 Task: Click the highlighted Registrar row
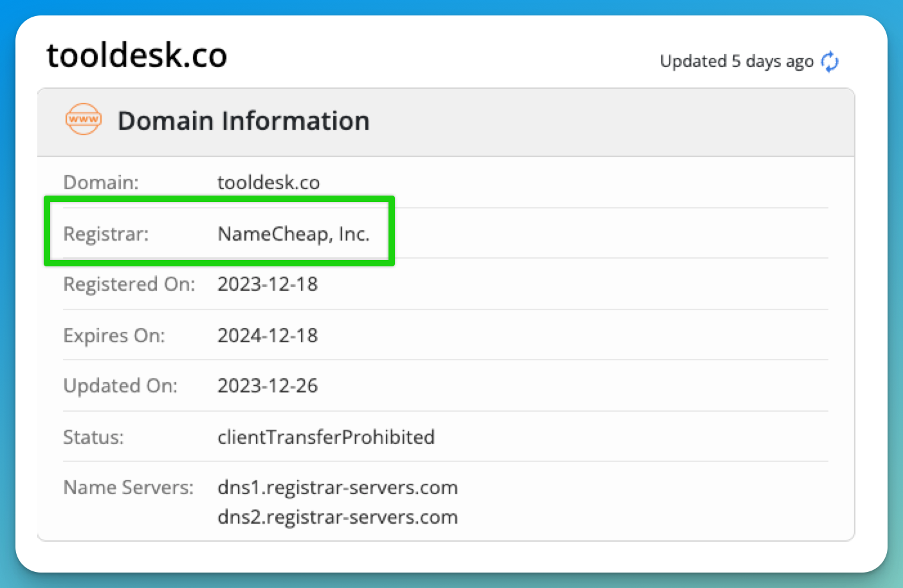[219, 232]
